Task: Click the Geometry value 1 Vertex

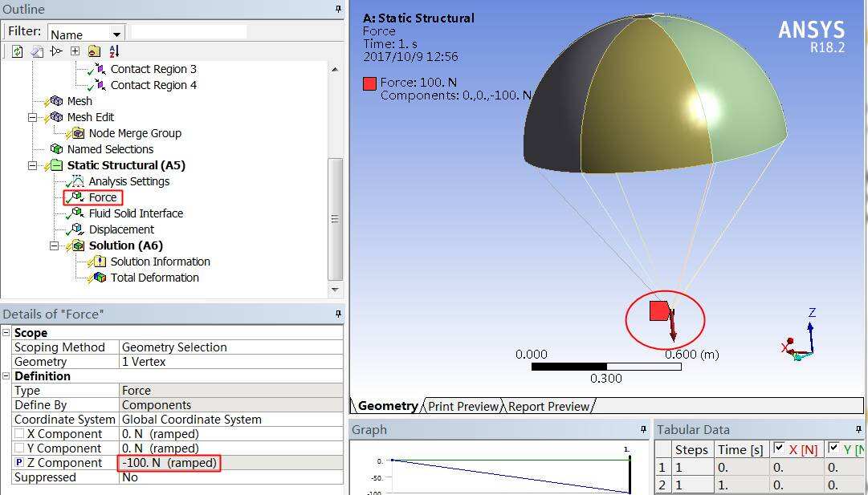Action: point(231,361)
